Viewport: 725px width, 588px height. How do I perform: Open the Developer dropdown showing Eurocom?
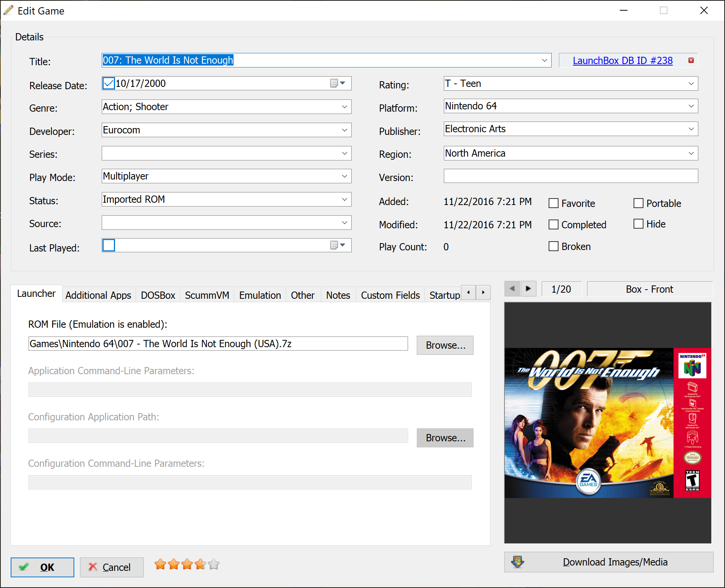[344, 130]
